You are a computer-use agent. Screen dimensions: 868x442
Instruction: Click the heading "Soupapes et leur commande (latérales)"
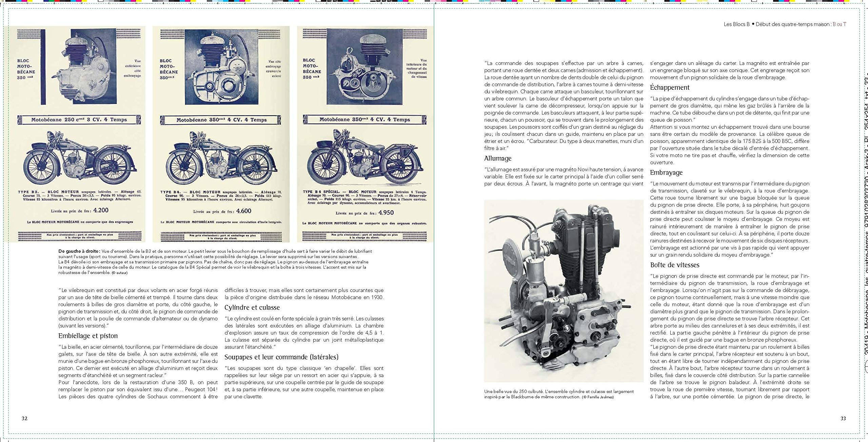(281, 357)
